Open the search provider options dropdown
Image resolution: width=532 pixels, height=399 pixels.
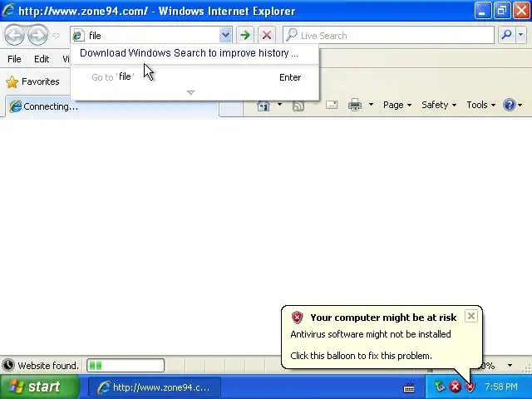tap(521, 35)
